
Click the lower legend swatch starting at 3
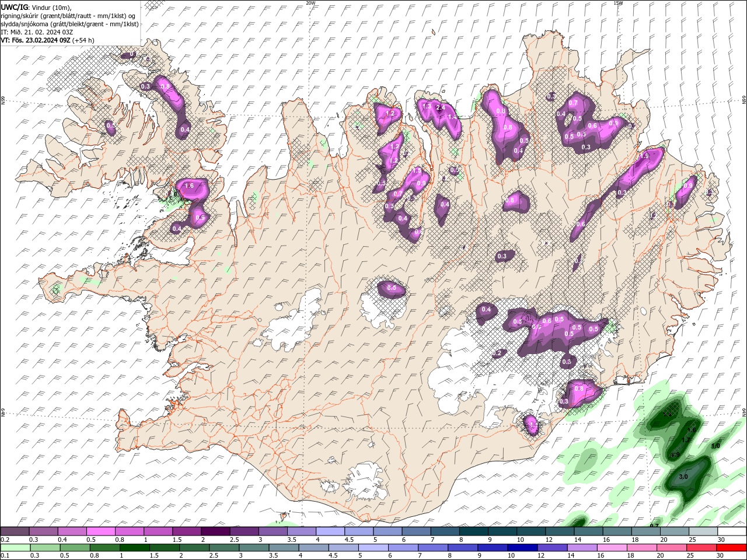click(x=253, y=548)
